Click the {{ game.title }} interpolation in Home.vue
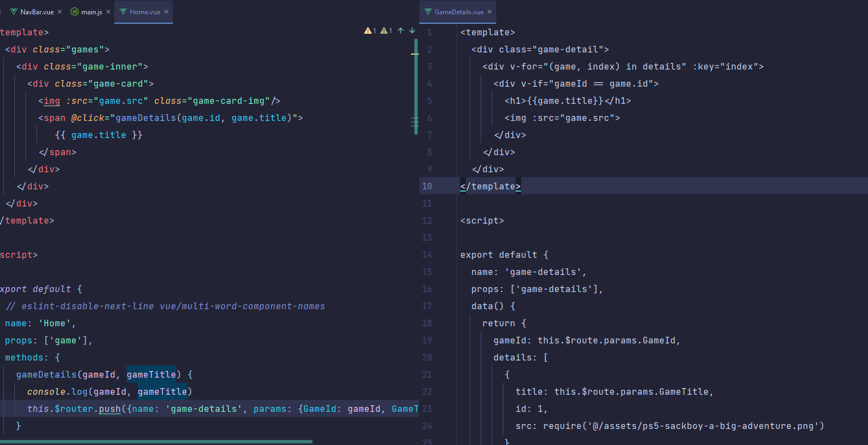This screenshot has width=868, height=445. (99, 135)
